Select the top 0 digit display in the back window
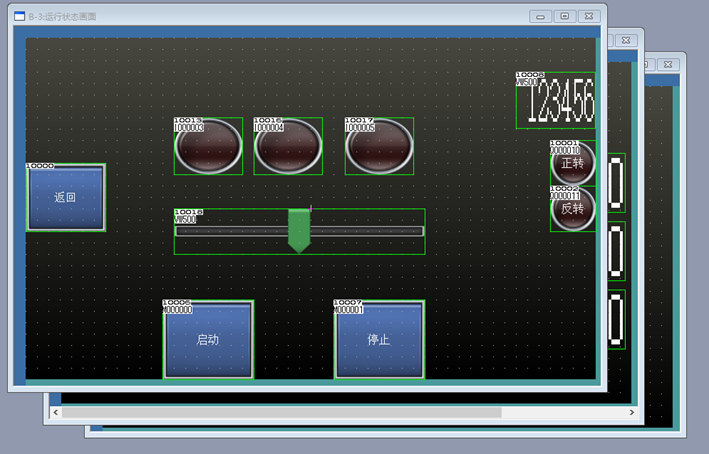 click(616, 182)
